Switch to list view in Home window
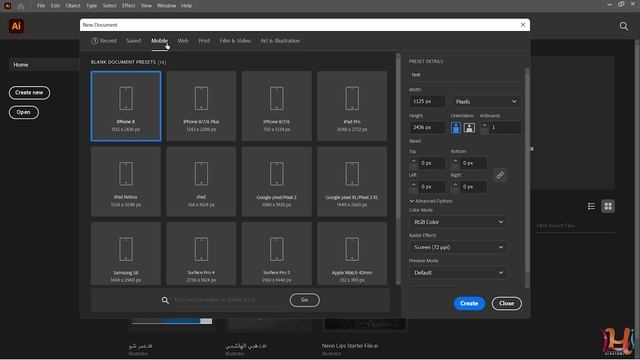 591,206
